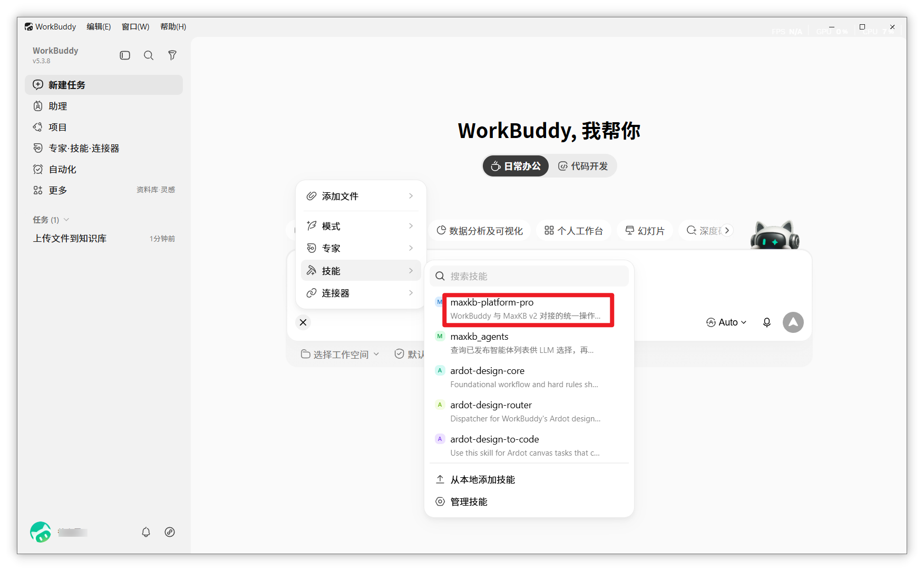Viewport: 924px width, 571px height.
Task: Select the ardot-design-router skill
Action: tap(529, 411)
